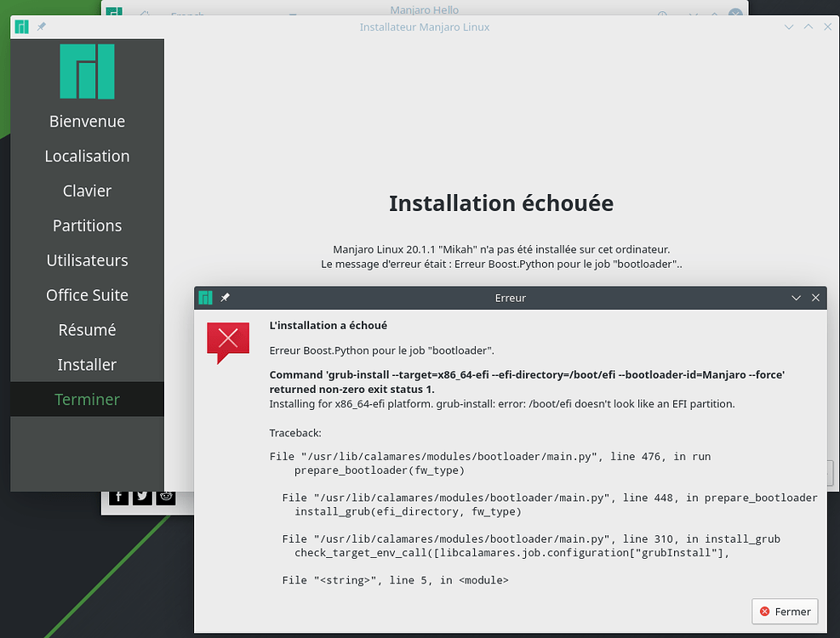Select the Utilisateurs sidebar entry
Viewport: 840px width, 638px height.
pos(87,260)
